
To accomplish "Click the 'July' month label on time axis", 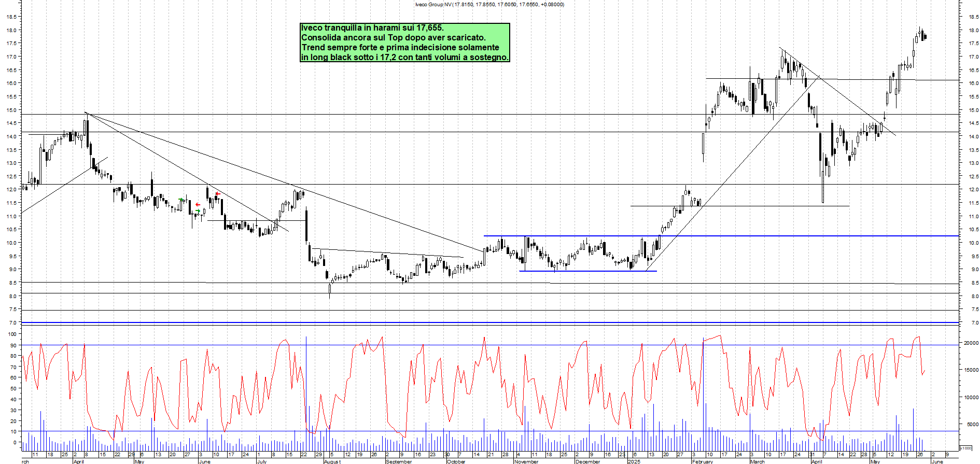I will click(x=262, y=461).
